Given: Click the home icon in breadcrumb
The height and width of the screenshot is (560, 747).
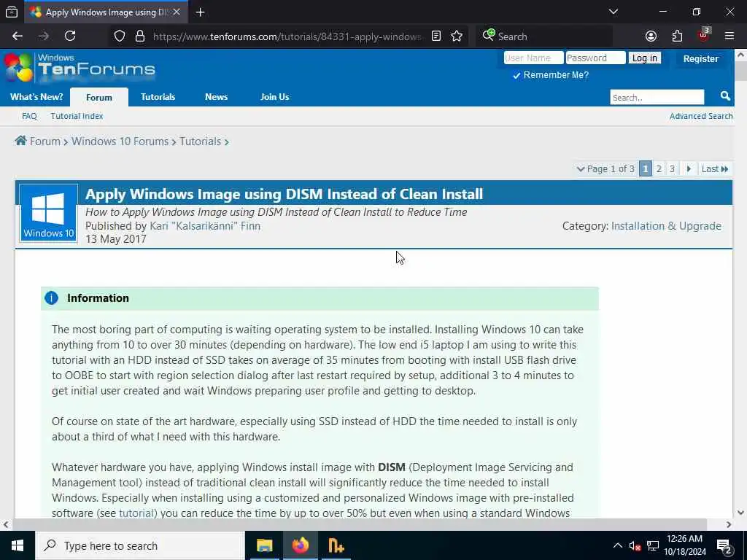Looking at the screenshot, I should (21, 141).
